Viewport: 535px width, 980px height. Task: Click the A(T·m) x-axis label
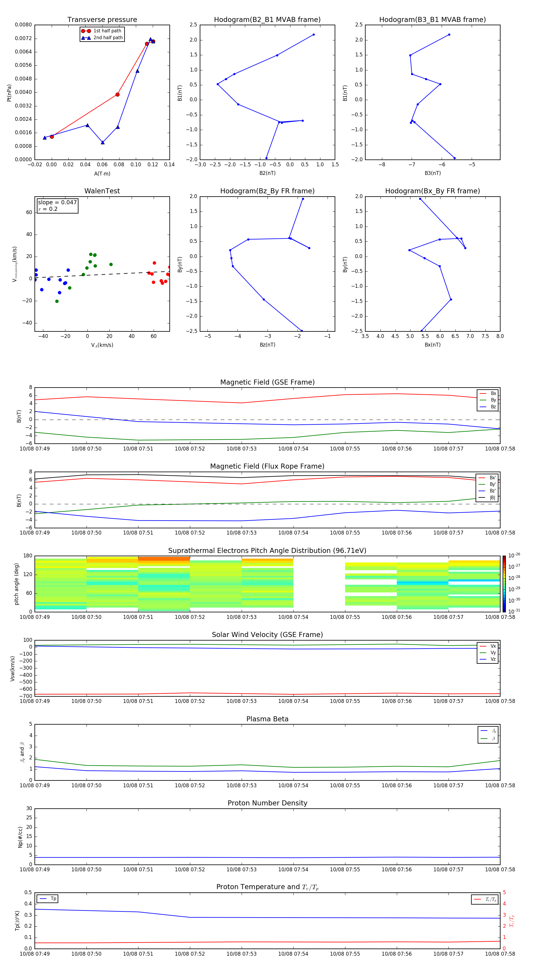pyautogui.click(x=102, y=173)
